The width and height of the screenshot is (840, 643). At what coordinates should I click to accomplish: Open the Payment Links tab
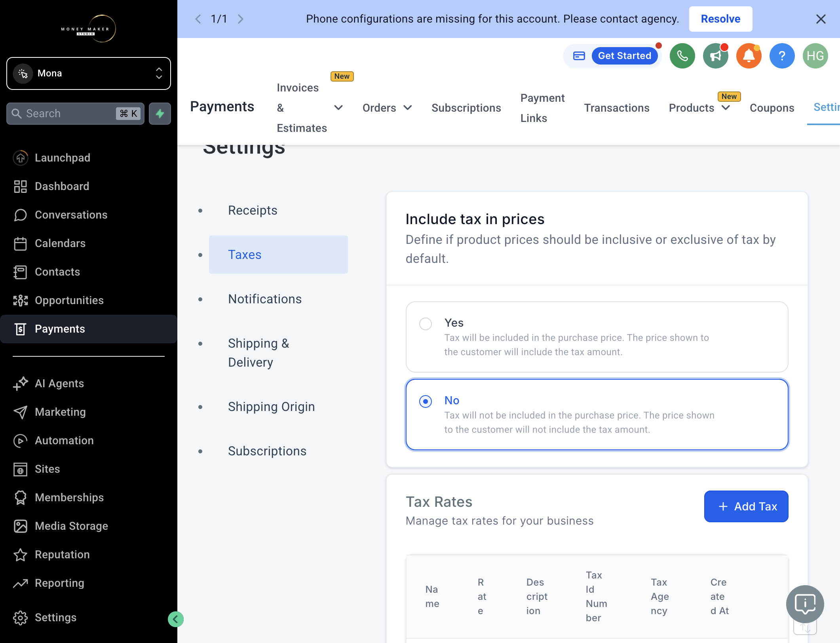tap(542, 108)
